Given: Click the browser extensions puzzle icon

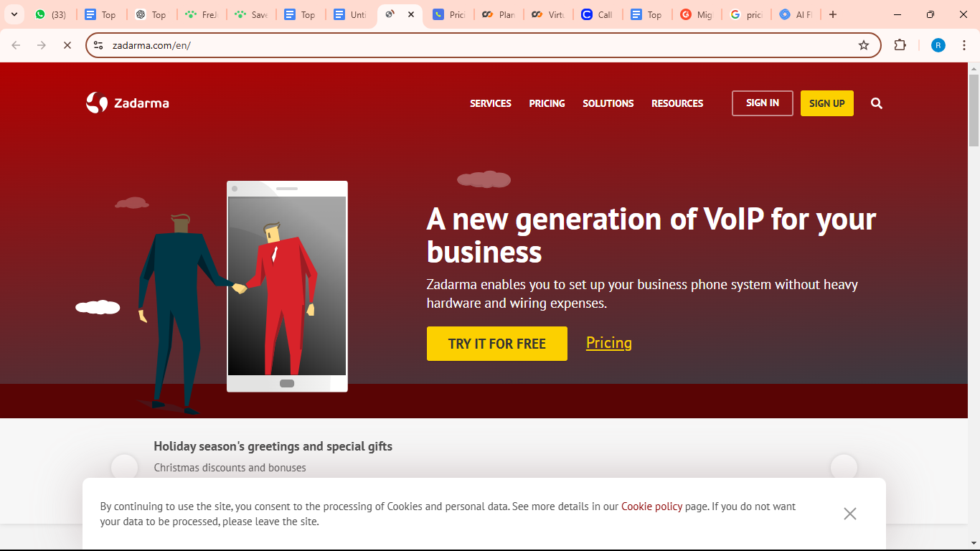Looking at the screenshot, I should coord(900,44).
